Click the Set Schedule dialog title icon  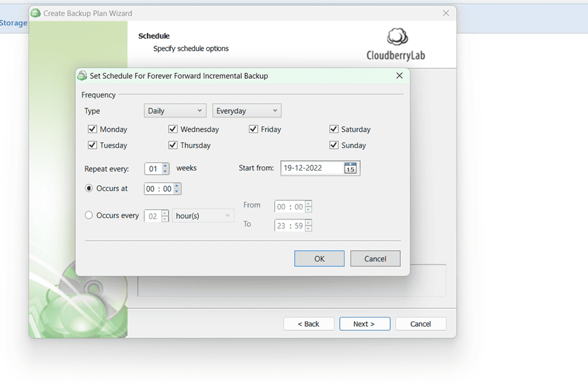point(82,76)
